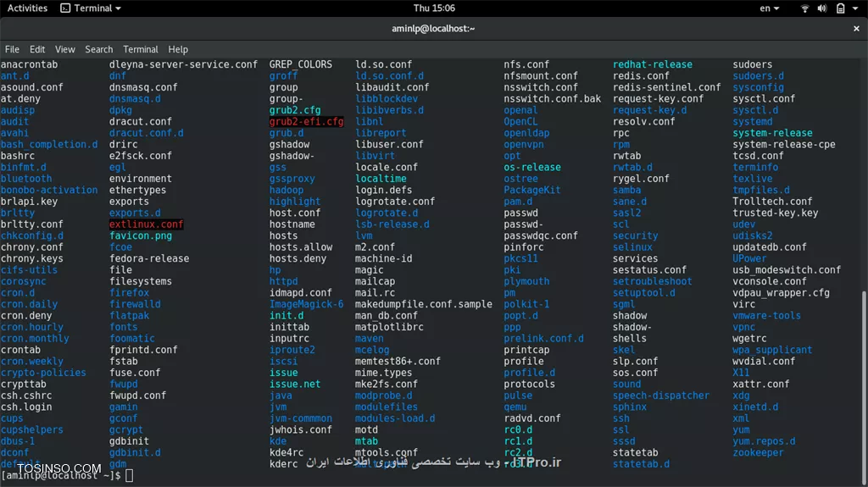Open the system menu arrow

[855, 8]
